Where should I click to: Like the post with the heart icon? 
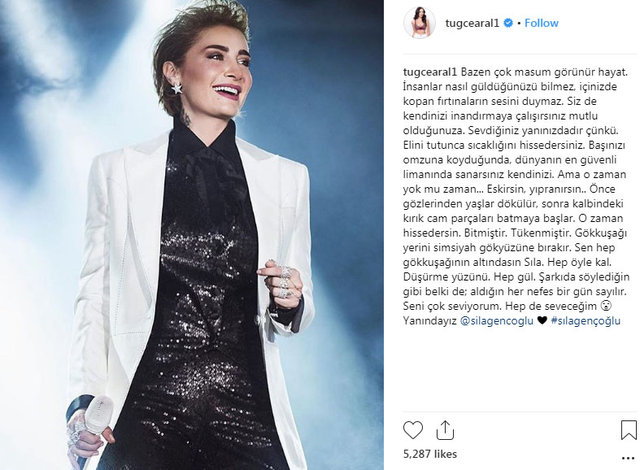413,430
